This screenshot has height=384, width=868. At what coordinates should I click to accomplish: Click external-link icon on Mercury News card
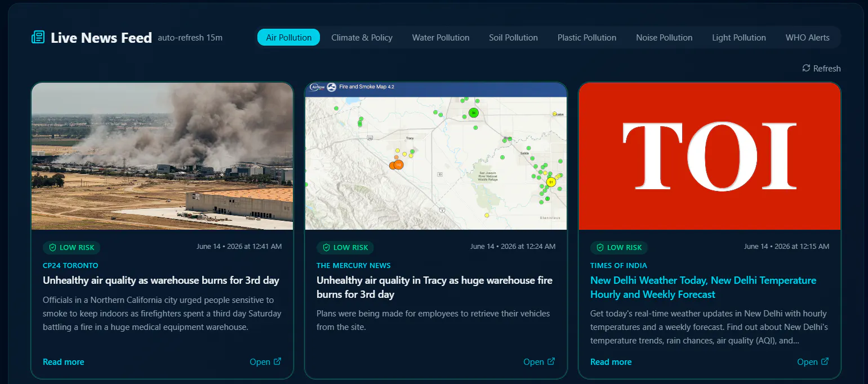(551, 361)
